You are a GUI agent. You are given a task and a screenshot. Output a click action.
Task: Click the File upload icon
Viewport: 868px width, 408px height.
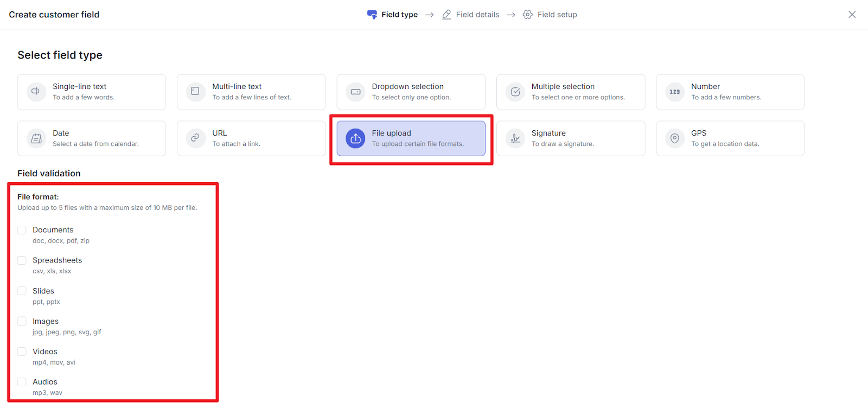pos(355,138)
